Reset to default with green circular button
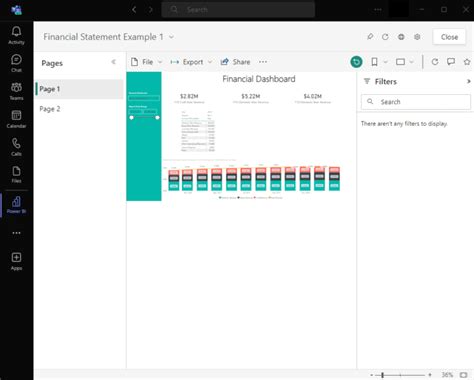This screenshot has height=380, width=474. (x=356, y=62)
